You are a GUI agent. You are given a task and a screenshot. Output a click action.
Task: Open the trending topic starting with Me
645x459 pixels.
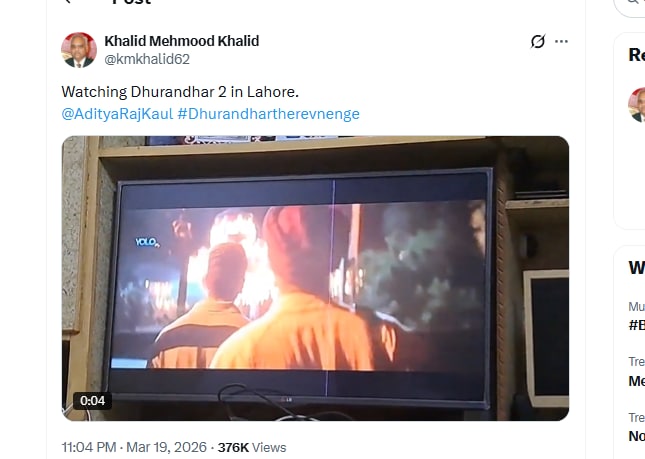pos(636,381)
